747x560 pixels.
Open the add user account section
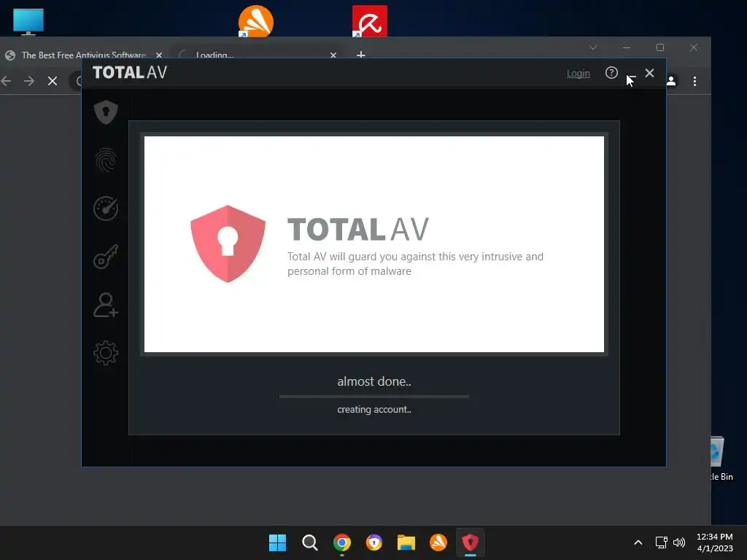pyautogui.click(x=106, y=305)
